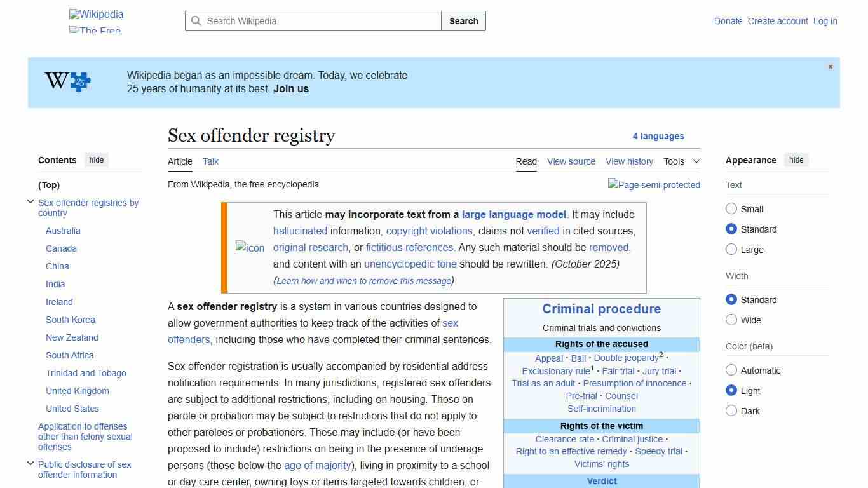Click the search magnifying glass icon
Image resolution: width=868 pixels, height=488 pixels.
click(196, 21)
